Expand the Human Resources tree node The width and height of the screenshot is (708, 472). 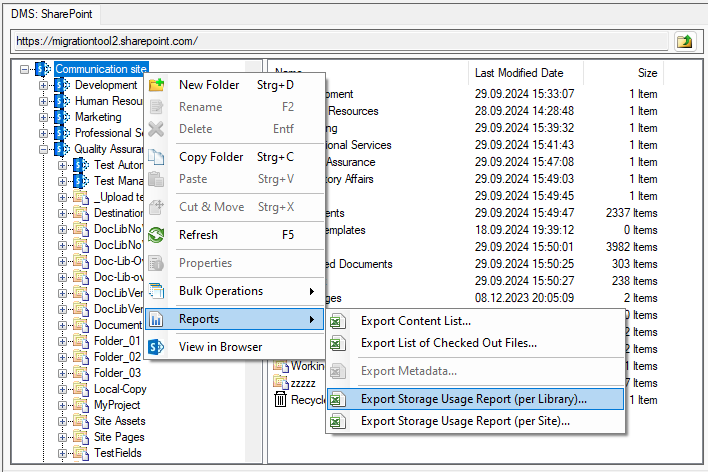(43, 101)
